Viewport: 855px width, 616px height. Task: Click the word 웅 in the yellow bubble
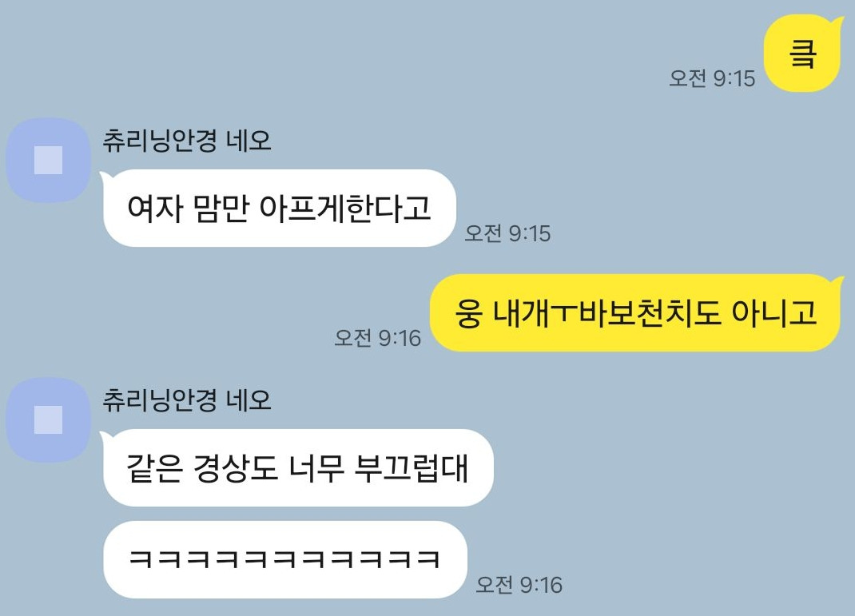click(x=468, y=314)
